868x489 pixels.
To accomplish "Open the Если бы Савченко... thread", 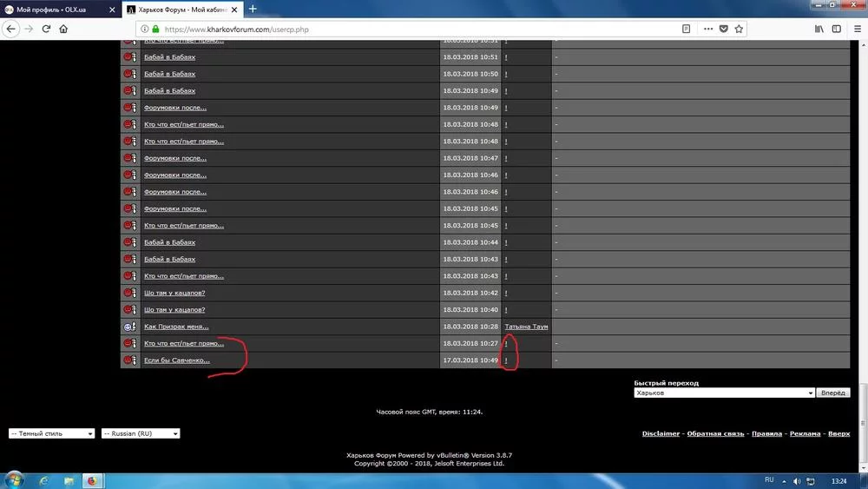I will (x=176, y=360).
